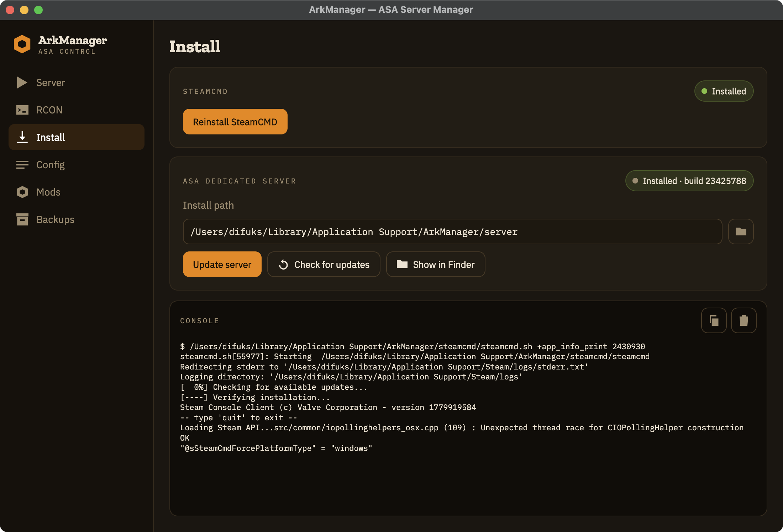Image resolution: width=783 pixels, height=532 pixels.
Task: Click the Install page heading
Action: click(x=195, y=47)
